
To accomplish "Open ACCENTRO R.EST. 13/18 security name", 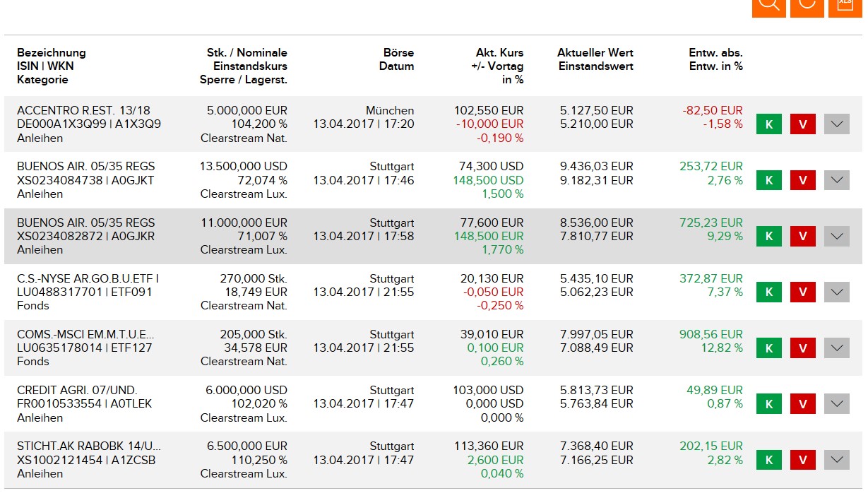I will pos(83,111).
